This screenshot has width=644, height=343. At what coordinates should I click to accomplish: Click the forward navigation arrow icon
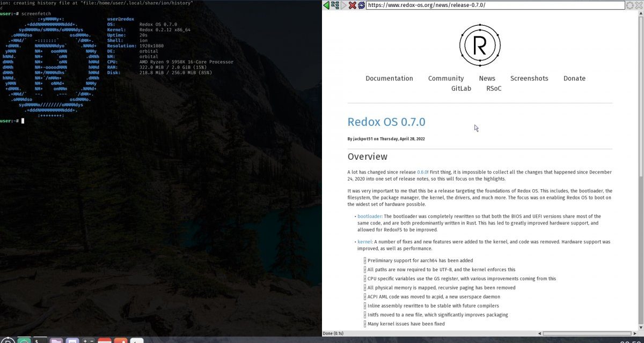pyautogui.click(x=343, y=5)
